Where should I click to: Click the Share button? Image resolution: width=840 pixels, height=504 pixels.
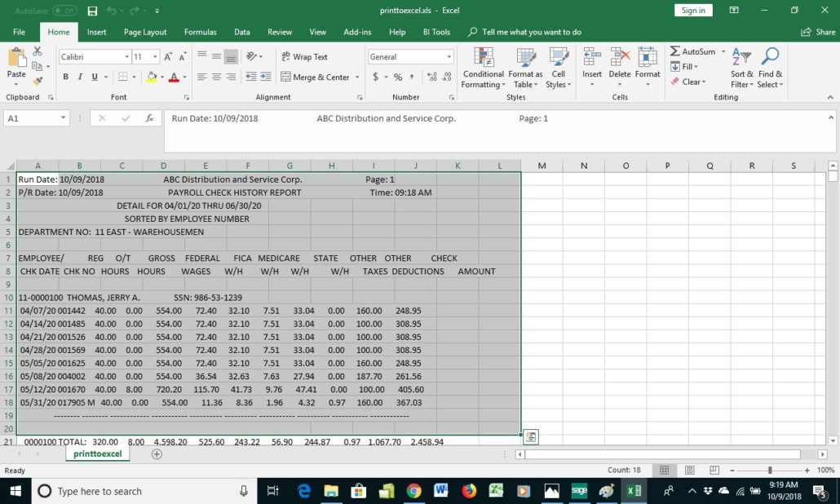[818, 32]
